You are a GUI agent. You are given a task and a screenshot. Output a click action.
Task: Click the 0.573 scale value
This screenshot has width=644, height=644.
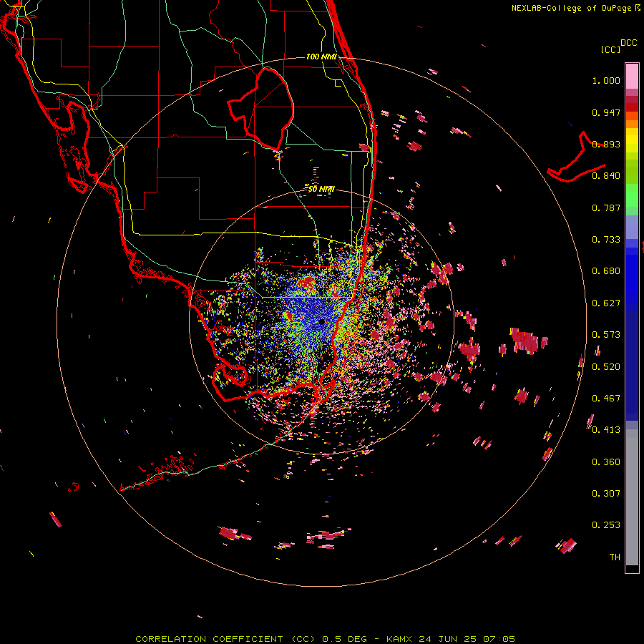[606, 335]
